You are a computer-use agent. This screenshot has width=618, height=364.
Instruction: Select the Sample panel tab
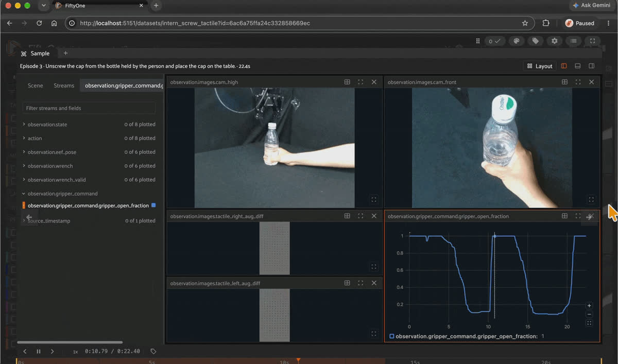click(x=36, y=54)
